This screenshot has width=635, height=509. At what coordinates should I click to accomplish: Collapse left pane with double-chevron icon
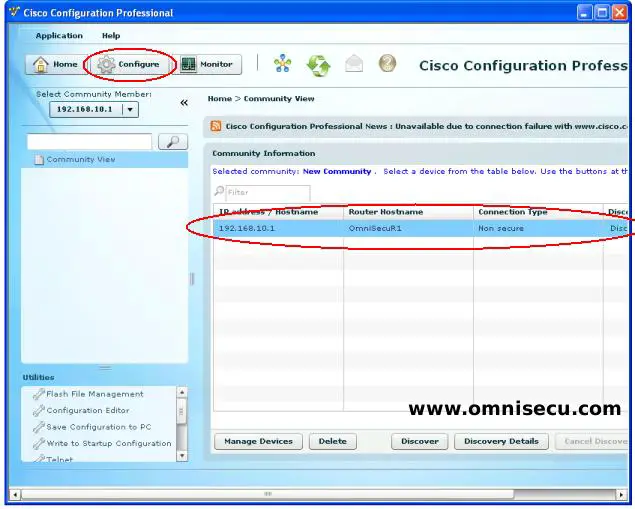click(184, 102)
